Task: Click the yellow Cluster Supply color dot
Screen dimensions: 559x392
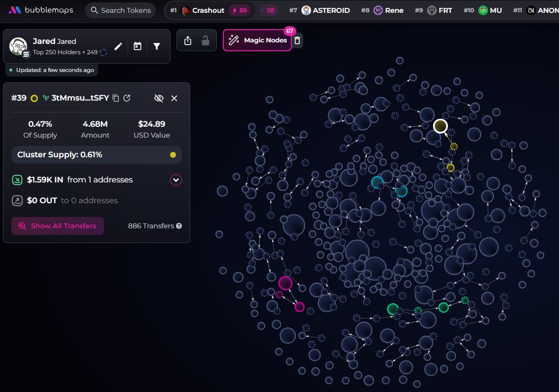Action: tap(173, 155)
